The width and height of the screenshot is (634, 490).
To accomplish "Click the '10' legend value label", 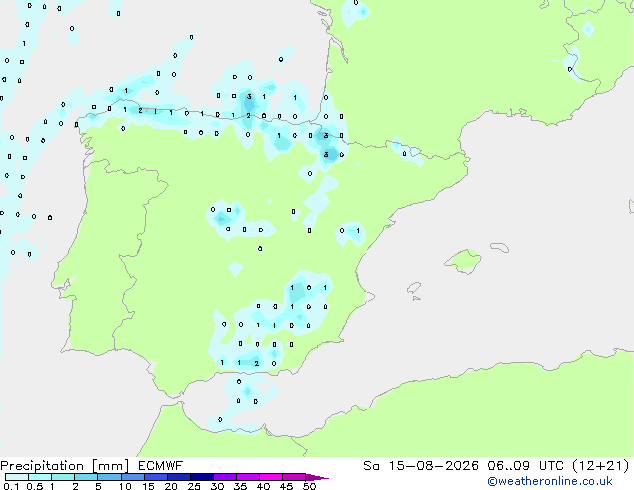I will pyautogui.click(x=125, y=486).
